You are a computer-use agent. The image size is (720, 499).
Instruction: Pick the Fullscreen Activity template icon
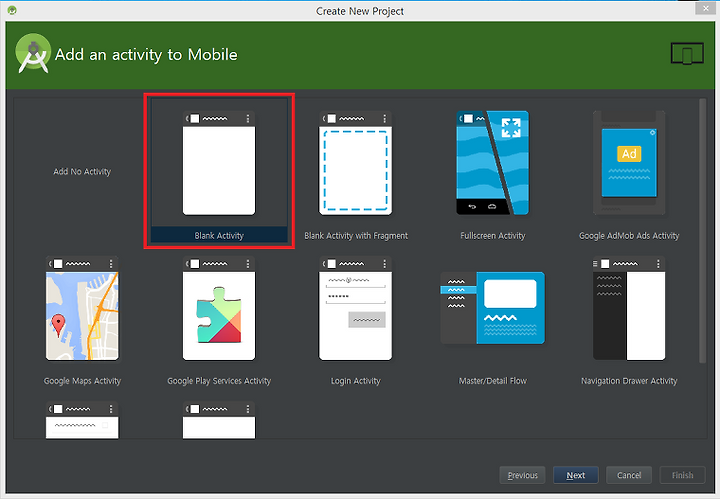492,163
